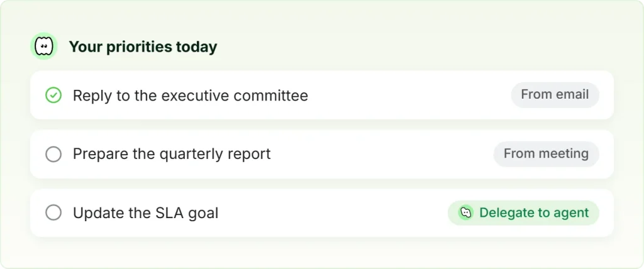The width and height of the screenshot is (644, 269).
Task: Click blank space in the quarterly report card
Action: point(382,155)
